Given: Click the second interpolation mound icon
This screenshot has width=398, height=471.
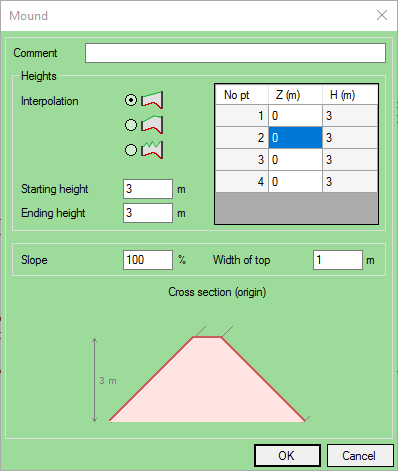Looking at the screenshot, I should coord(152,125).
